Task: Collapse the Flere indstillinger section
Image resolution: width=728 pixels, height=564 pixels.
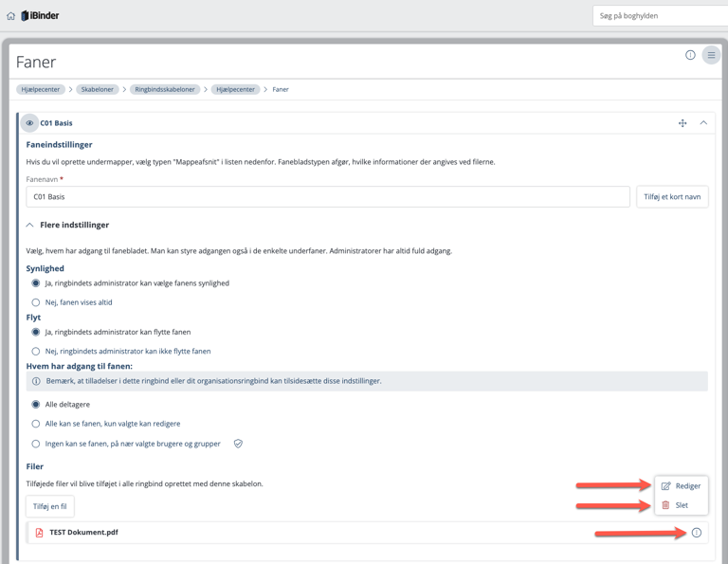Action: (x=30, y=225)
